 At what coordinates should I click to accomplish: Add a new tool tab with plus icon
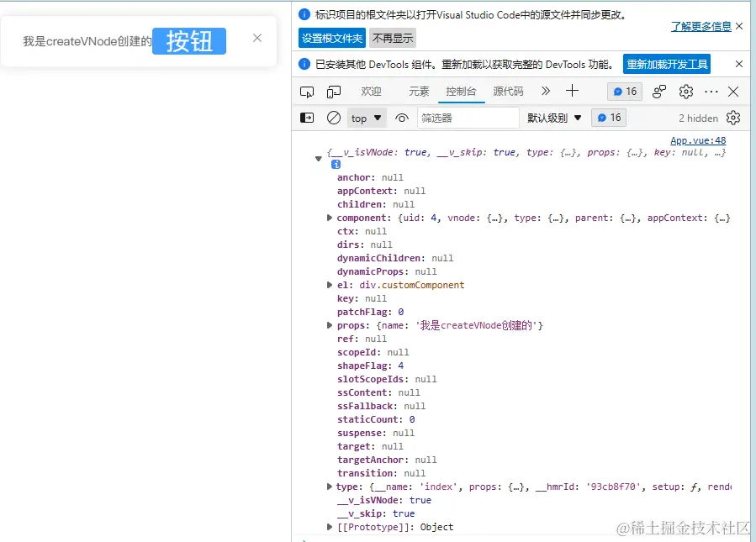(573, 91)
